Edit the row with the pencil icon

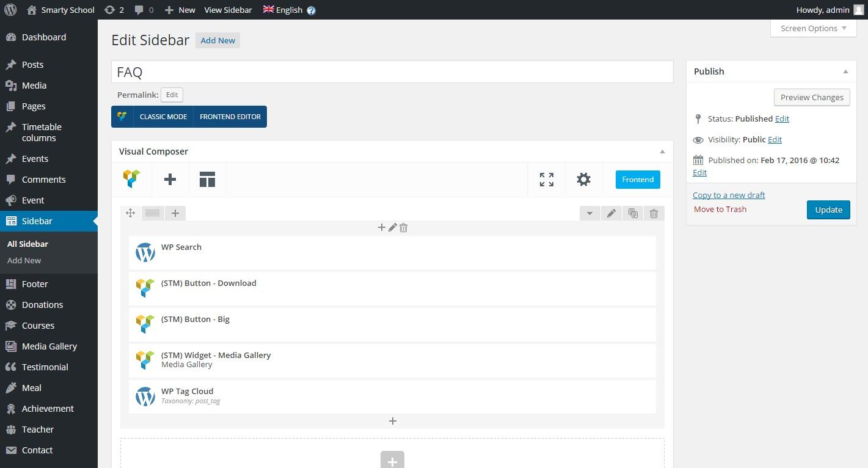click(611, 213)
